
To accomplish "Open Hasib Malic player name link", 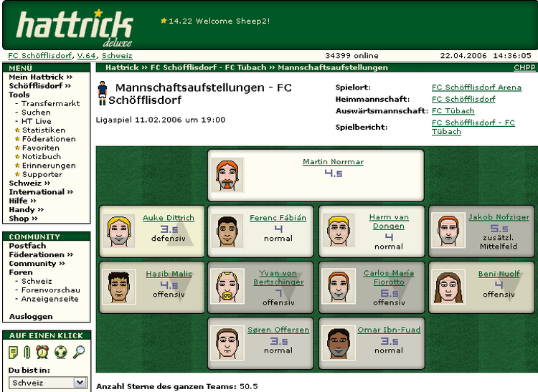I will 169,274.
